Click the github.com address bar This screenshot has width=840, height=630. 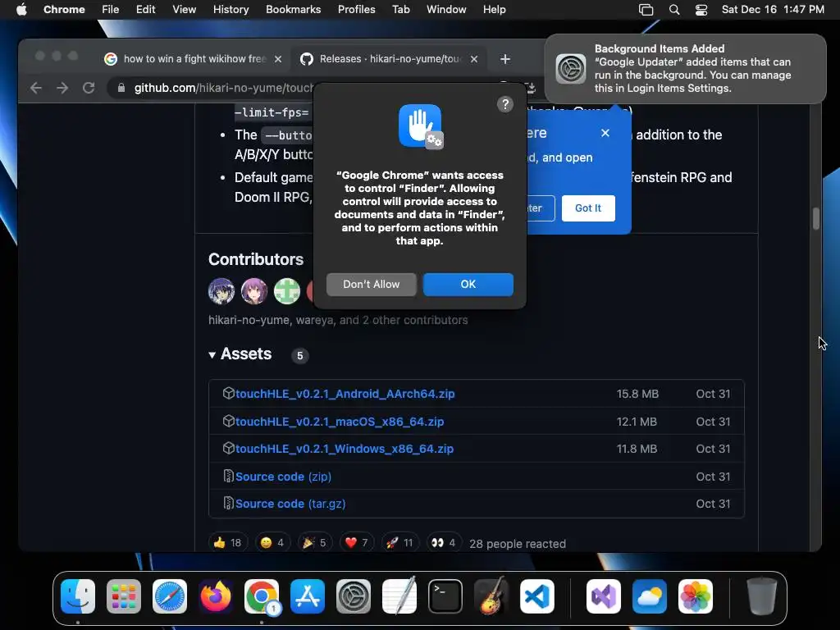[224, 88]
